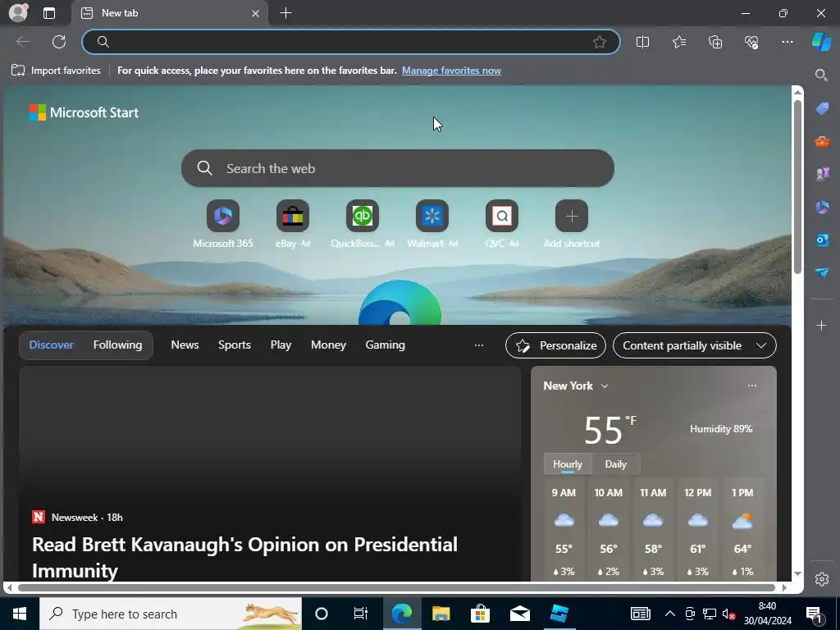Open the sidebar settings gear icon
The image size is (840, 630).
(822, 579)
